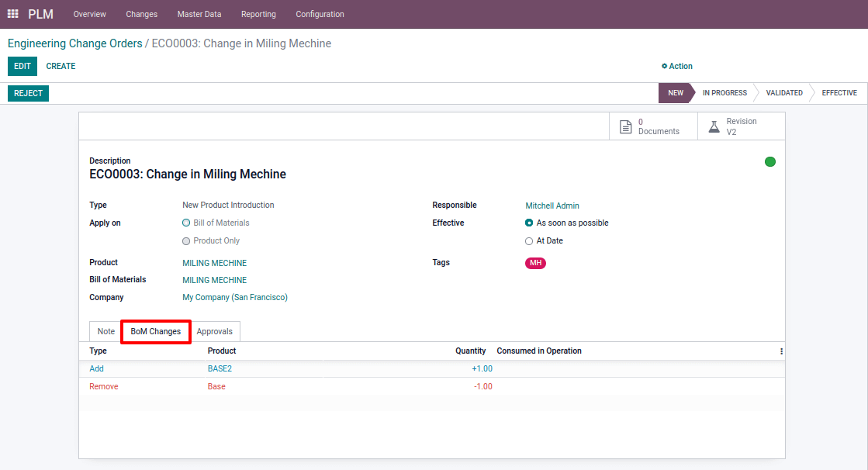Select Bill of Materials radio option
The width and height of the screenshot is (868, 470).
pos(186,223)
